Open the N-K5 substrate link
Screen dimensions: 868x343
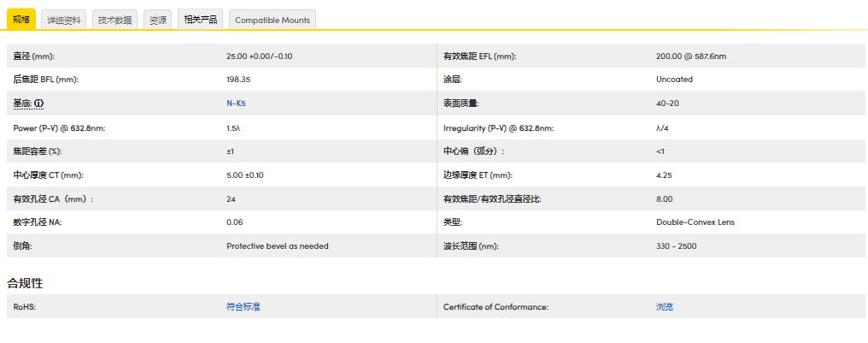(x=236, y=103)
